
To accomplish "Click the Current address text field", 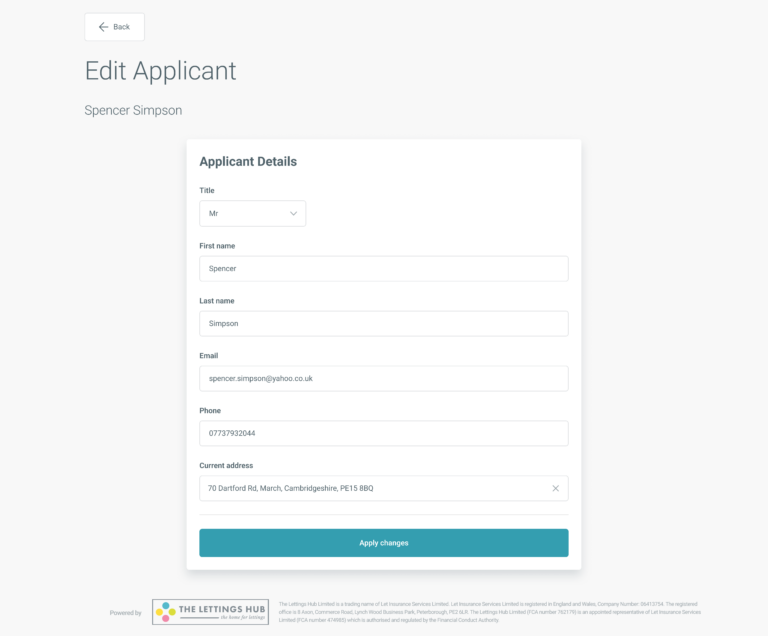I will [375, 488].
